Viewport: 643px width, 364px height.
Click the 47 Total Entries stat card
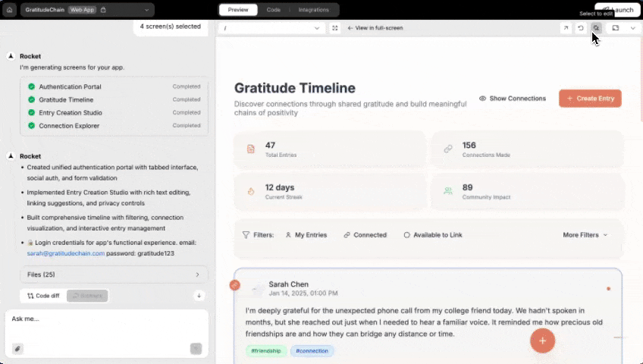[330, 149]
